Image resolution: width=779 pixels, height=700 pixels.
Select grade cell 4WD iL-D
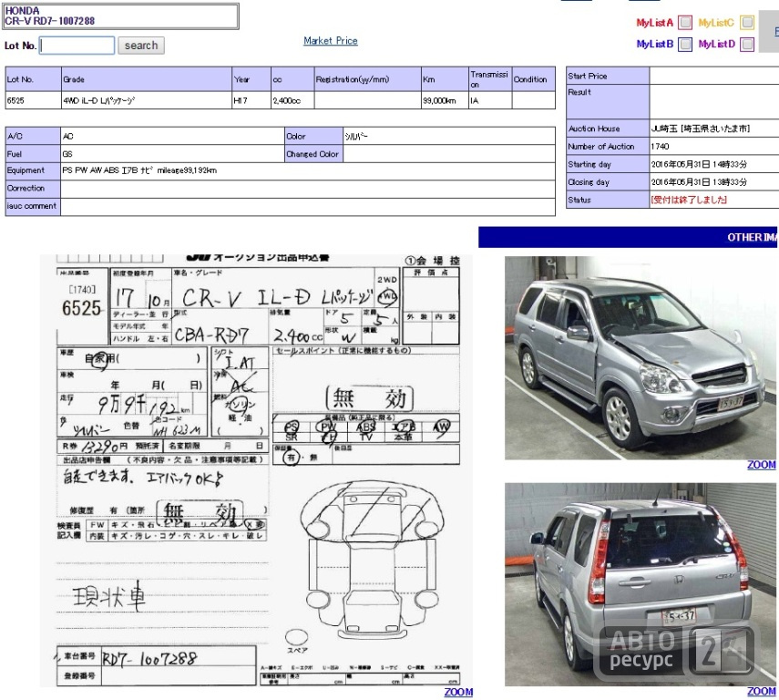click(147, 100)
